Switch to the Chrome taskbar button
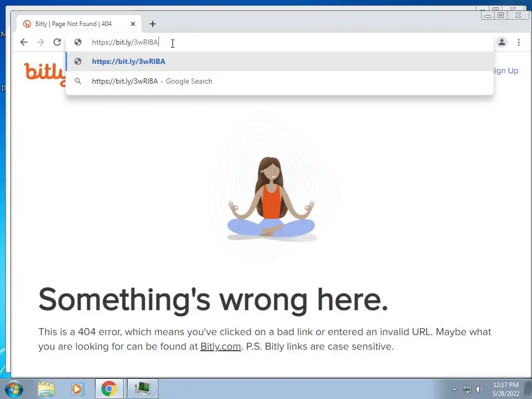Image resolution: width=532 pixels, height=399 pixels. pyautogui.click(x=109, y=389)
